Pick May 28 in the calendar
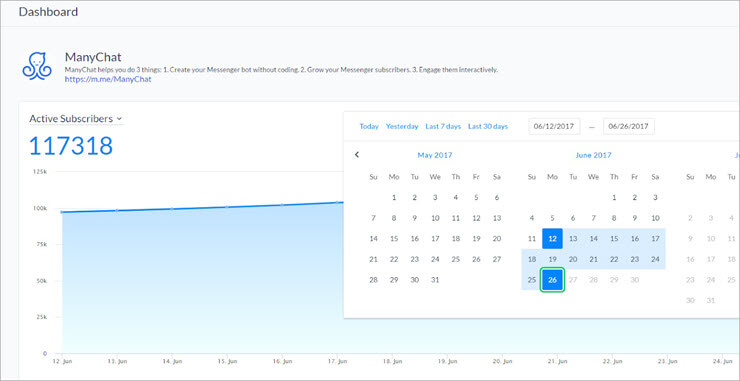Screen dimensions: 740x381 tap(373, 280)
